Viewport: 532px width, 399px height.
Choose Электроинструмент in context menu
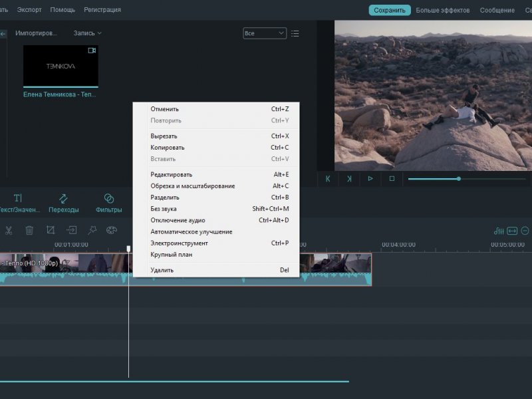click(x=215, y=243)
